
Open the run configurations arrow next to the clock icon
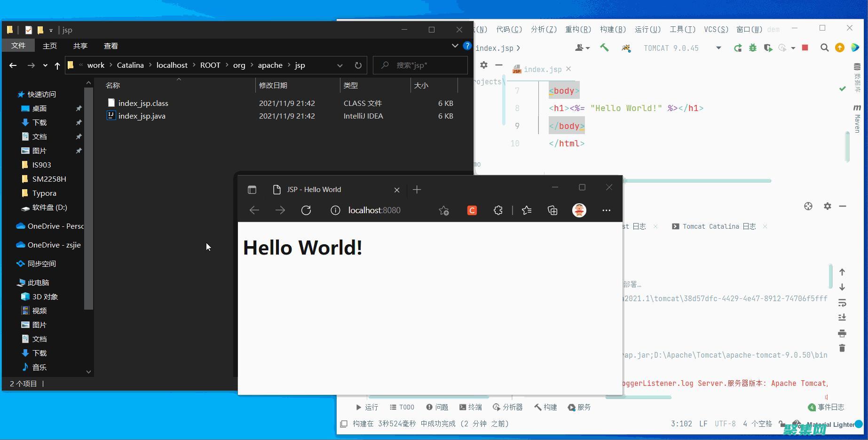tap(792, 49)
